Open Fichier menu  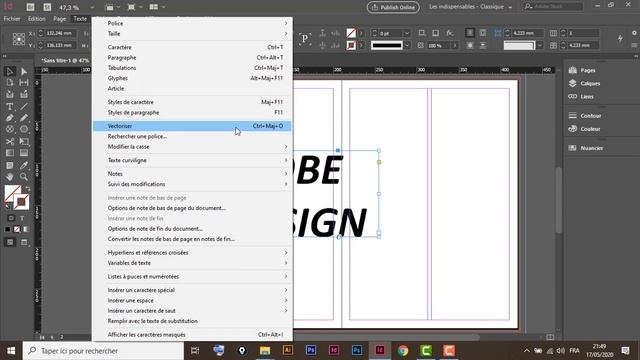click(12, 19)
